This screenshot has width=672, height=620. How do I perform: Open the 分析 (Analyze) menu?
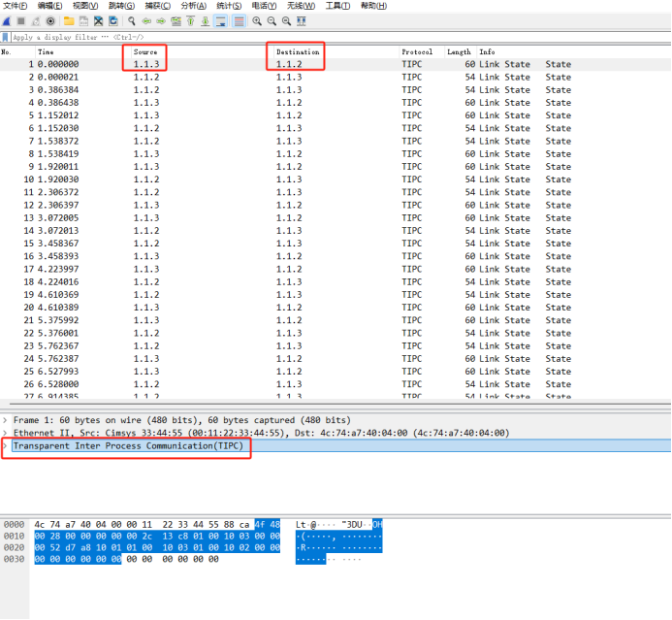pyautogui.click(x=193, y=6)
